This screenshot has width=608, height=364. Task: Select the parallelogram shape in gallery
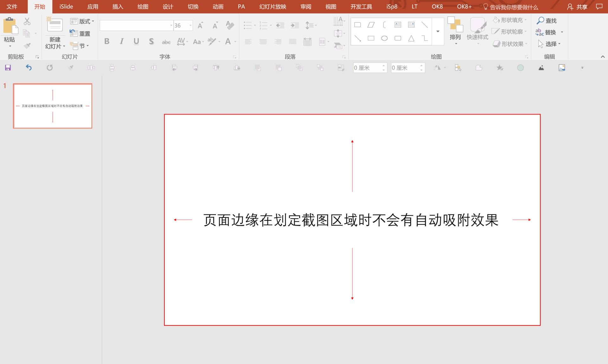click(371, 25)
